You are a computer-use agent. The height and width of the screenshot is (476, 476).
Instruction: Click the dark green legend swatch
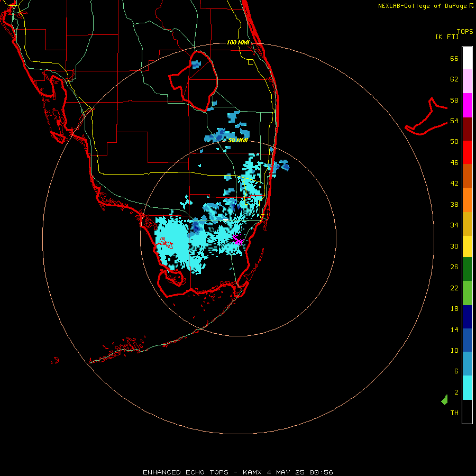[467, 269]
